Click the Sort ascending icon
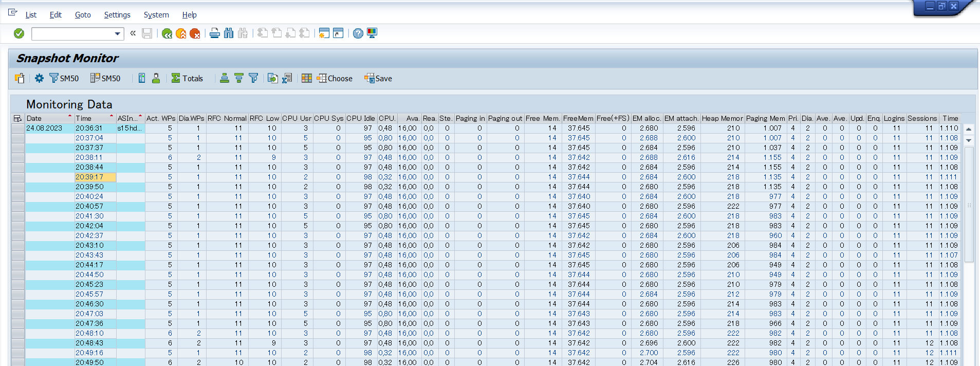 (225, 78)
